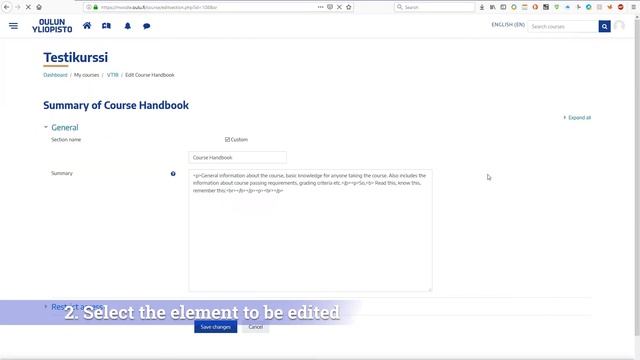Open my courses book icon
Image resolution: width=640 pixels, height=360 pixels.
tap(107, 26)
